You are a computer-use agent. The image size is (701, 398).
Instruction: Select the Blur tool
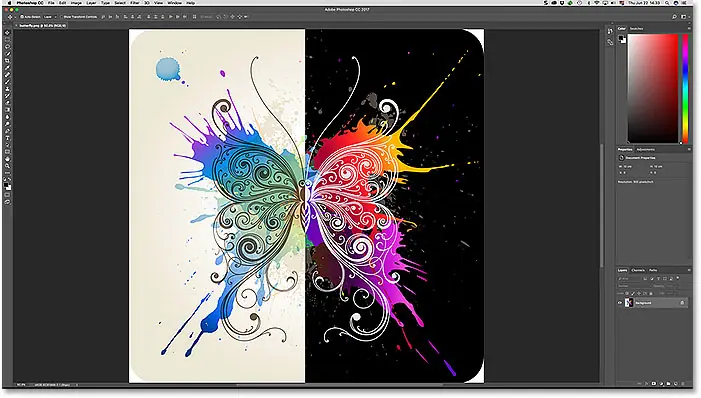point(7,117)
